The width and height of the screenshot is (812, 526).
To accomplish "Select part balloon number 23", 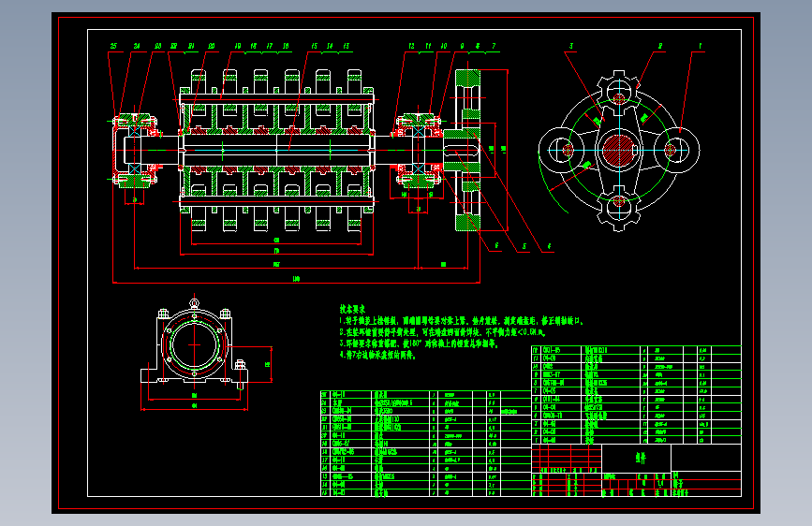I will pyautogui.click(x=158, y=46).
